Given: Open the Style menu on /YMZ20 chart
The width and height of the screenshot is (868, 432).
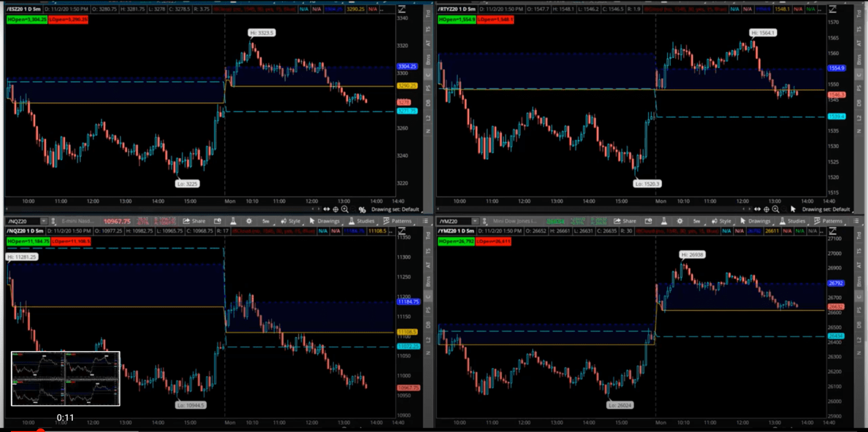Looking at the screenshot, I should pos(721,221).
